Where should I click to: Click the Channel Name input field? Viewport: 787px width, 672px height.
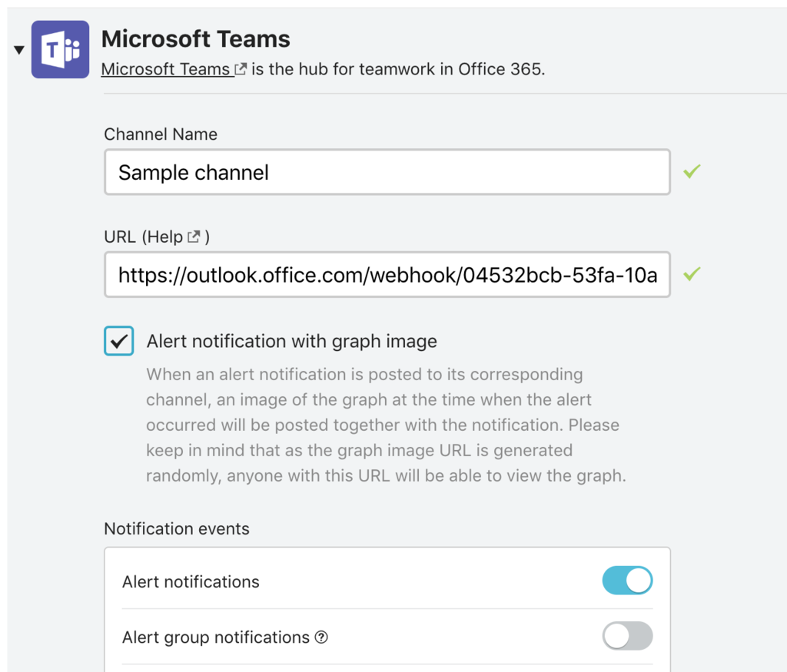[387, 172]
